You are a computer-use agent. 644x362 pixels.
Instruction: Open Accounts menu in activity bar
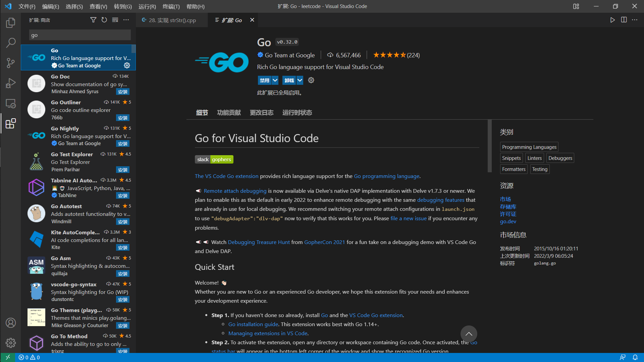coord(11,323)
